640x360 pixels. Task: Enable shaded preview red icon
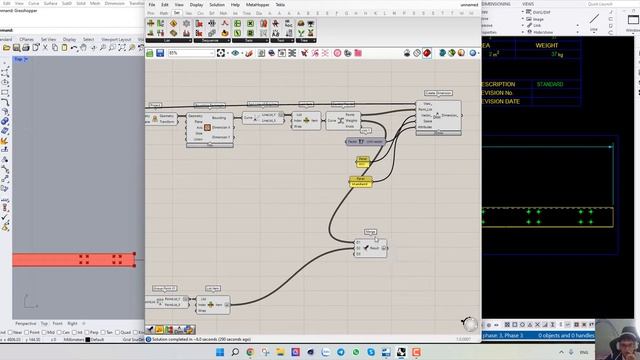pos(427,53)
